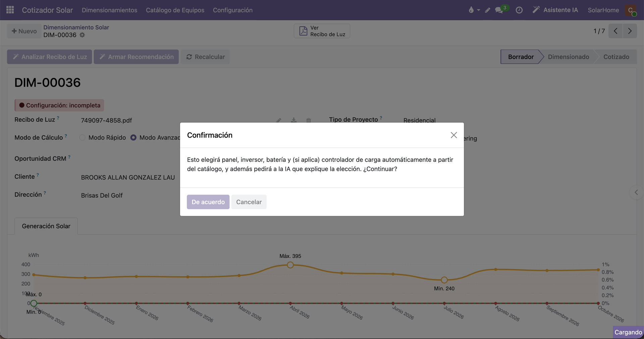The width and height of the screenshot is (644, 339).
Task: Click the pencil edit icon in navbar
Action: tap(488, 10)
